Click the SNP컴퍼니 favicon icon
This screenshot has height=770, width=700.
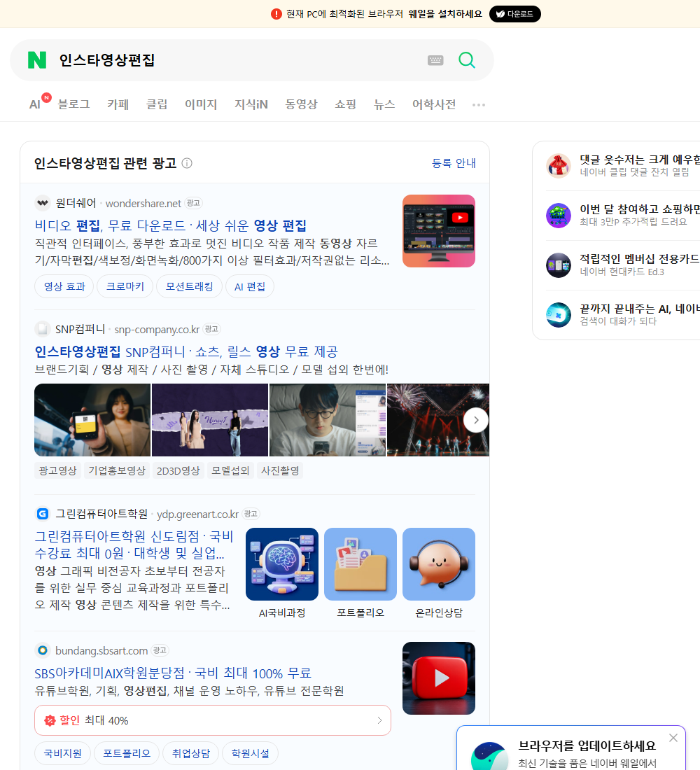click(x=43, y=329)
